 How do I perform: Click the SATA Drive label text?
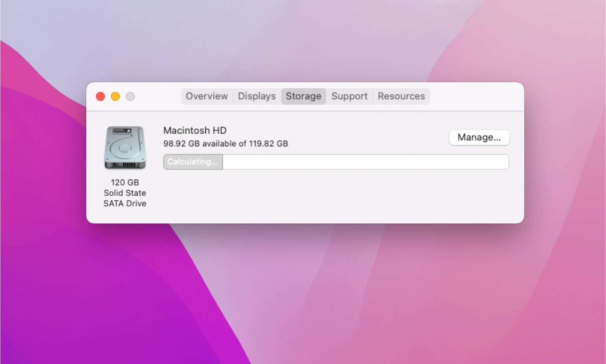pos(125,204)
